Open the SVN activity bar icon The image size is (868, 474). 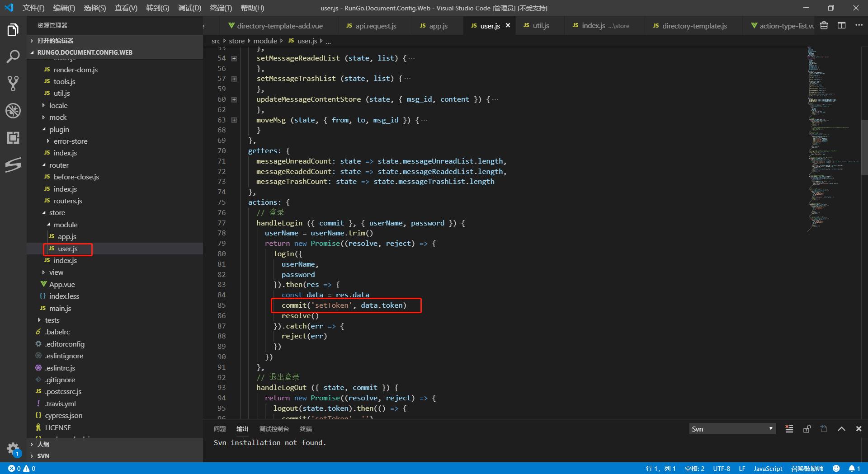[x=13, y=164]
